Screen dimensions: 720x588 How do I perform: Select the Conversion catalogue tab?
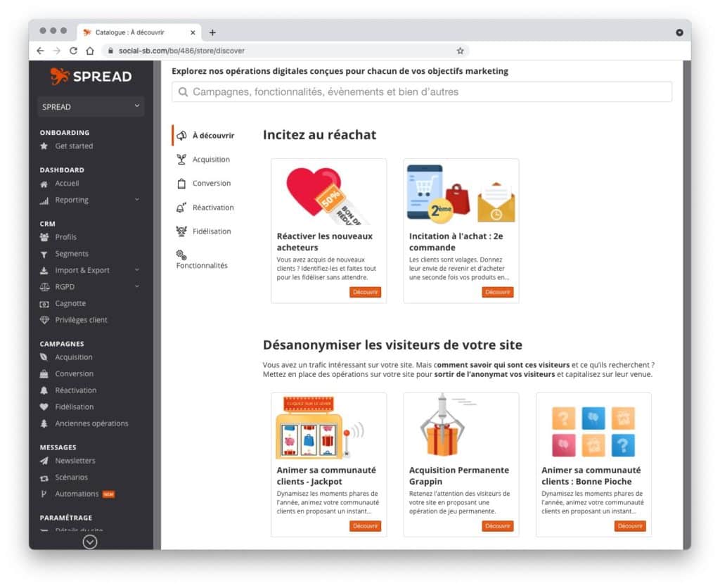tap(204, 184)
